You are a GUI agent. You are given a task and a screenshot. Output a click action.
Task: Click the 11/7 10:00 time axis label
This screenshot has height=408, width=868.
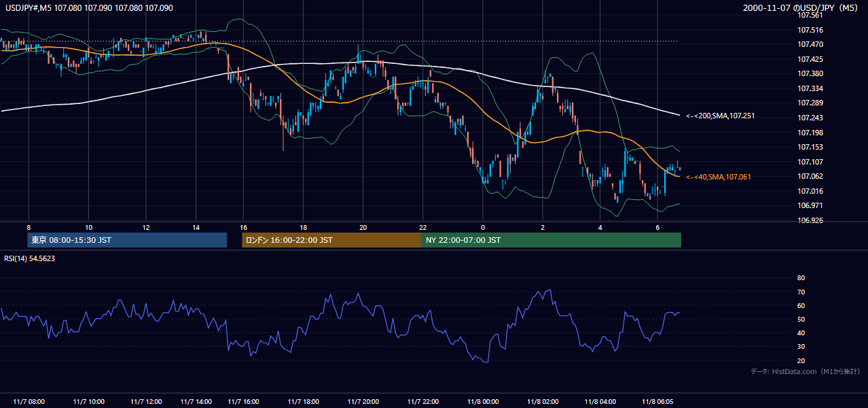(x=88, y=402)
